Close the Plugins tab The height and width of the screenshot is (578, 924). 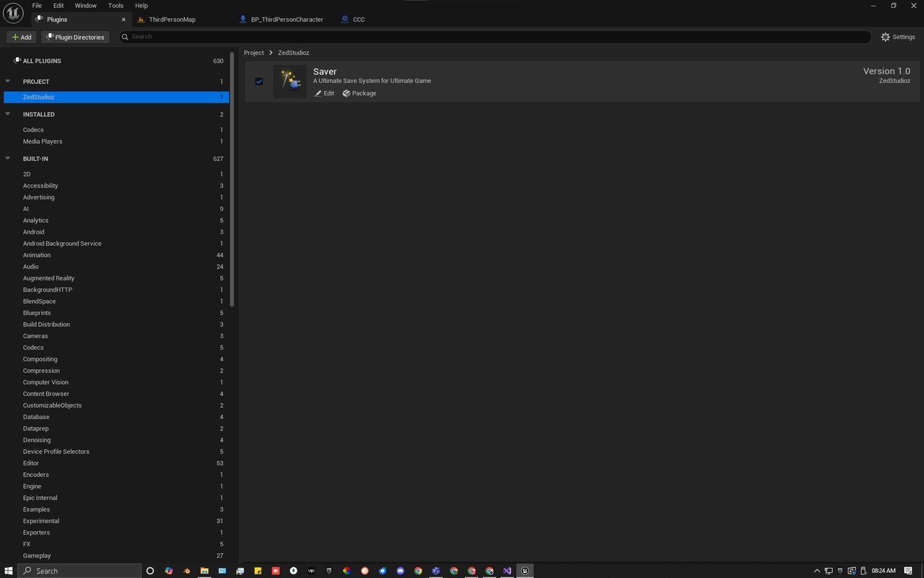tap(123, 20)
